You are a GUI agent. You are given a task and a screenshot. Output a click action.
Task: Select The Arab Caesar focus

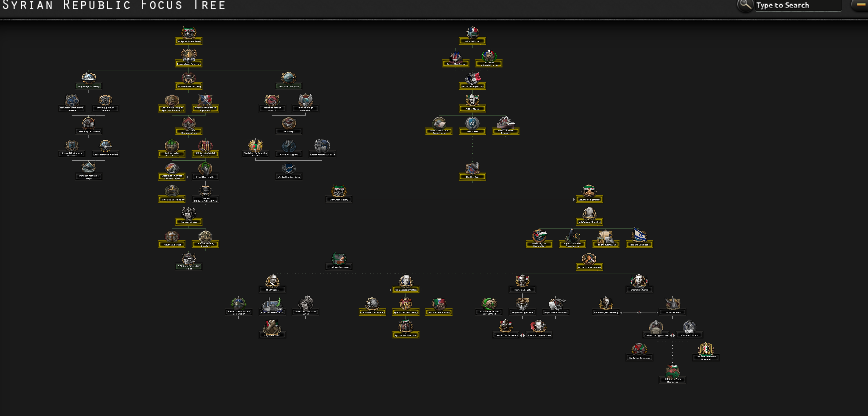(x=672, y=307)
